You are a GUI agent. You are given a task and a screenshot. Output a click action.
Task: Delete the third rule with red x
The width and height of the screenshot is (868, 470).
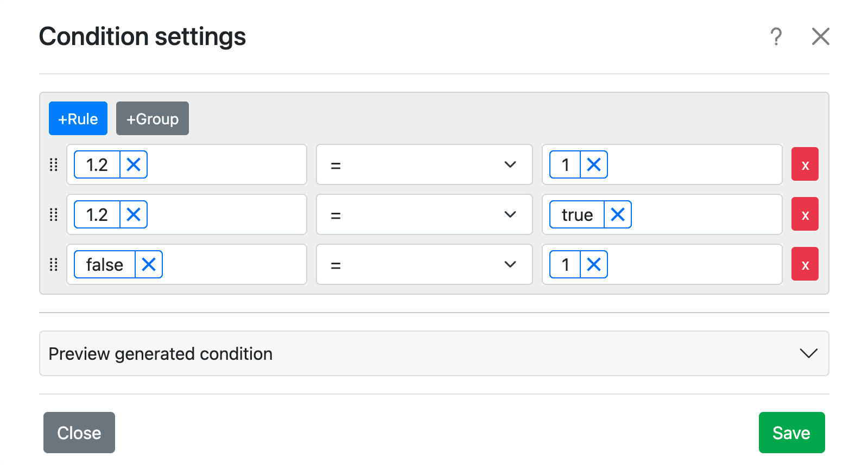(x=804, y=264)
